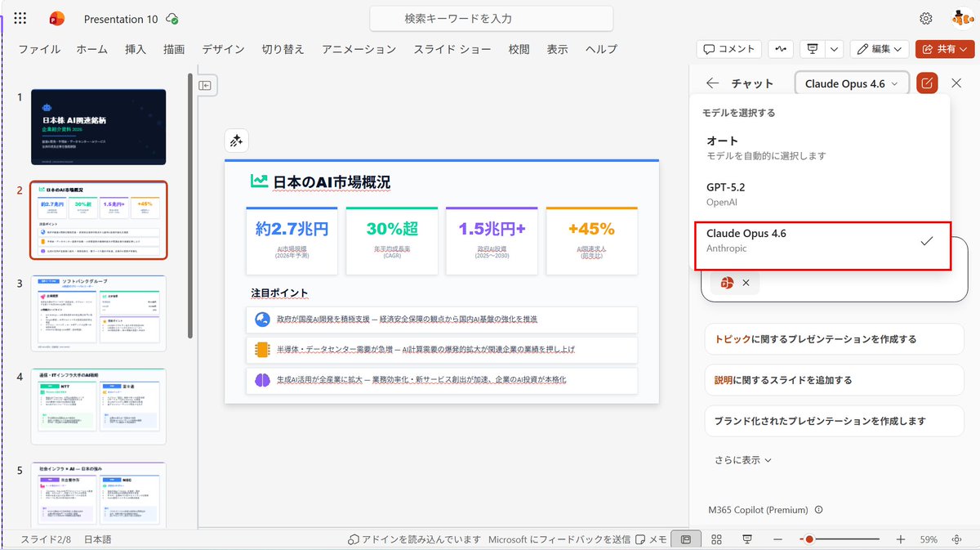Show M365 Copilot Premium info icon
Viewport: 980px width, 550px height.
(819, 510)
